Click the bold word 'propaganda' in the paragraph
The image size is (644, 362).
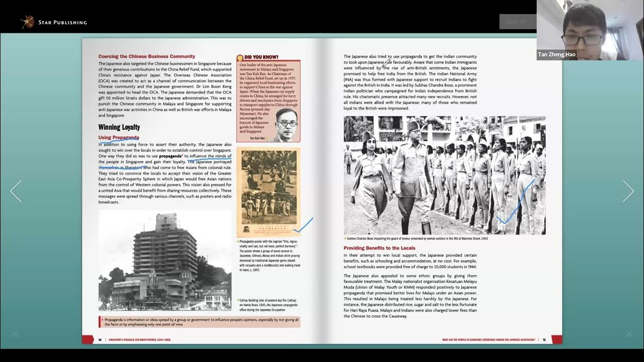point(170,156)
